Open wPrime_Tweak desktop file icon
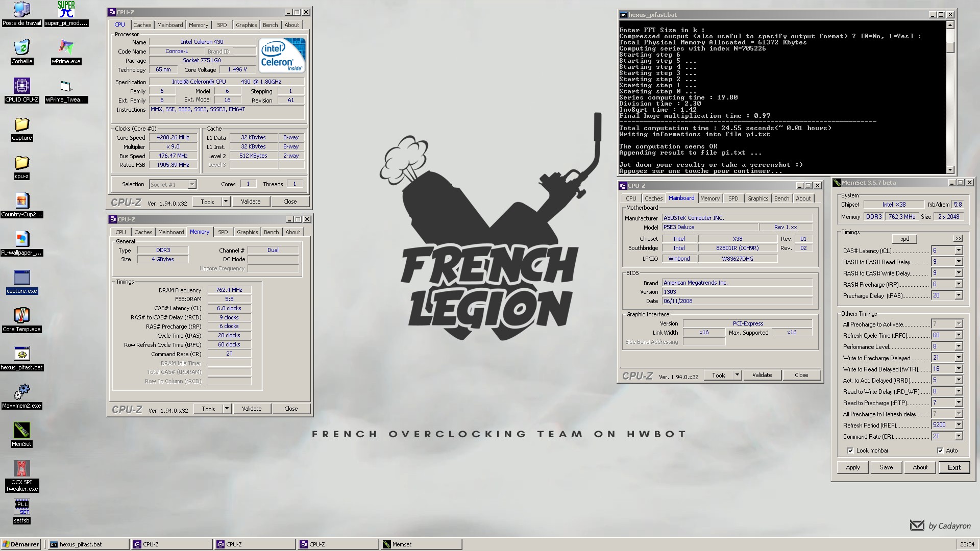The height and width of the screenshot is (551, 980). point(66,90)
